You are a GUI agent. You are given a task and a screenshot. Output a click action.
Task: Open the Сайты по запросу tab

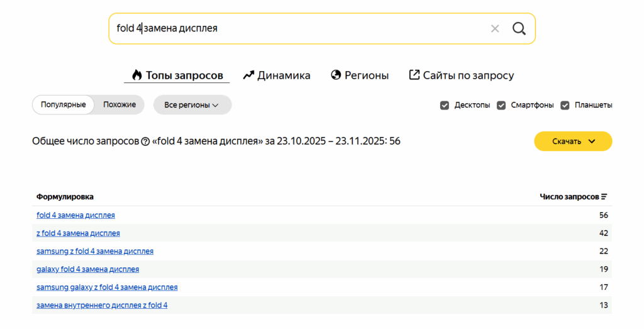tap(461, 75)
